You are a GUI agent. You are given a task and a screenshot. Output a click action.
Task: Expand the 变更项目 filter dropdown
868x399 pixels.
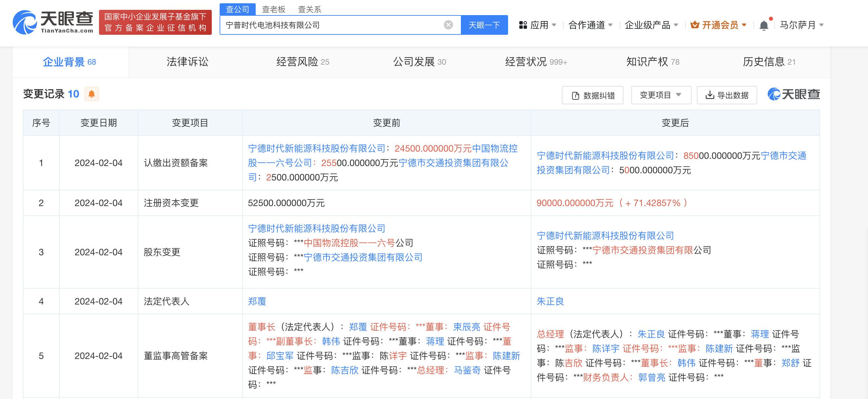[x=661, y=95]
